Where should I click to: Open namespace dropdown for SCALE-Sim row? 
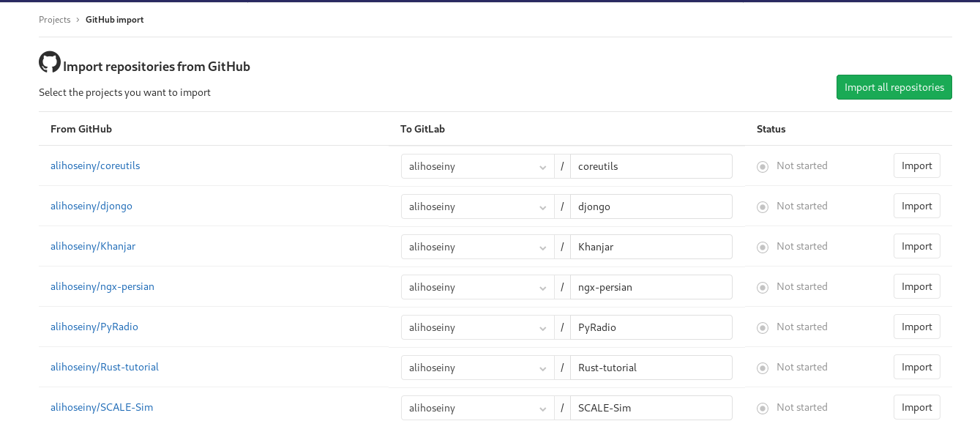pyautogui.click(x=478, y=408)
